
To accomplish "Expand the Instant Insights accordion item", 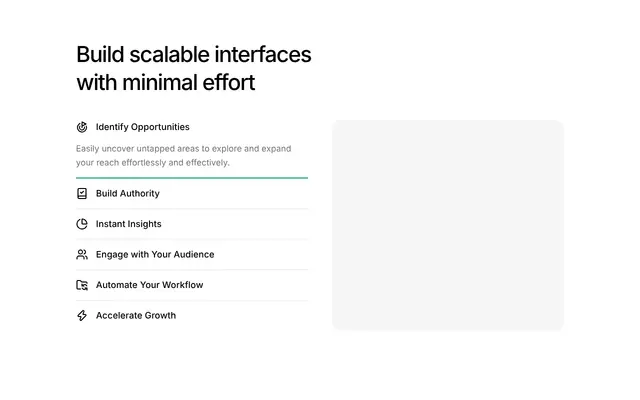I will pyautogui.click(x=192, y=224).
